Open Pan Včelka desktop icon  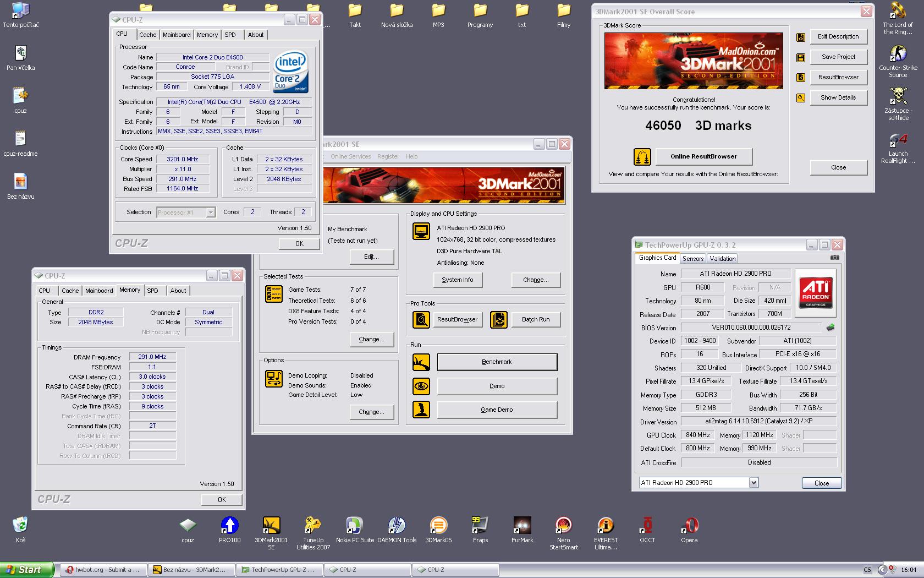[21, 58]
